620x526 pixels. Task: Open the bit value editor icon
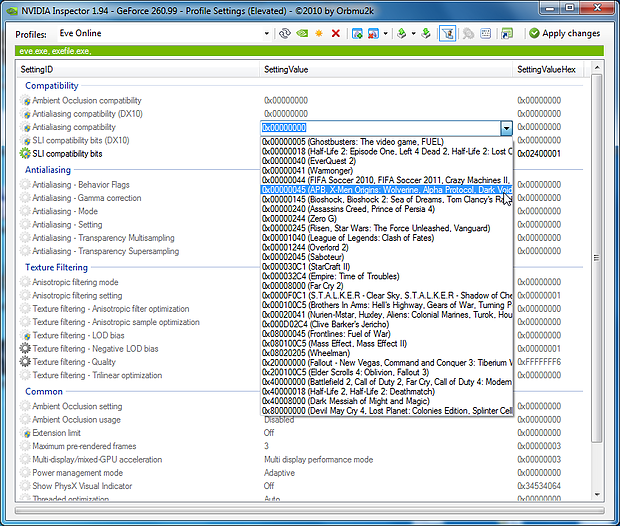tap(486, 34)
